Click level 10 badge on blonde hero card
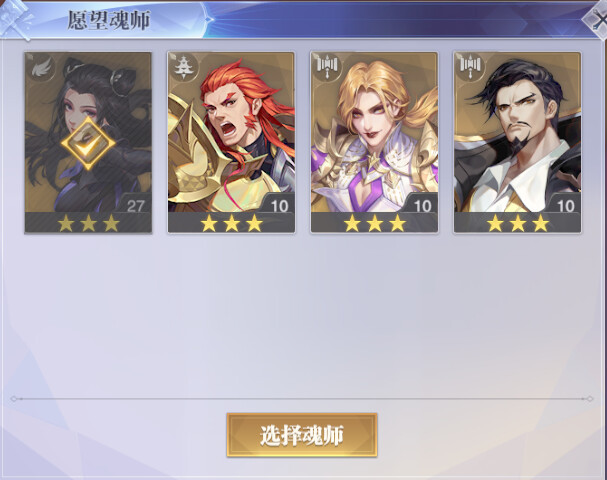Screen dimensions: 607x480 (x=421, y=204)
